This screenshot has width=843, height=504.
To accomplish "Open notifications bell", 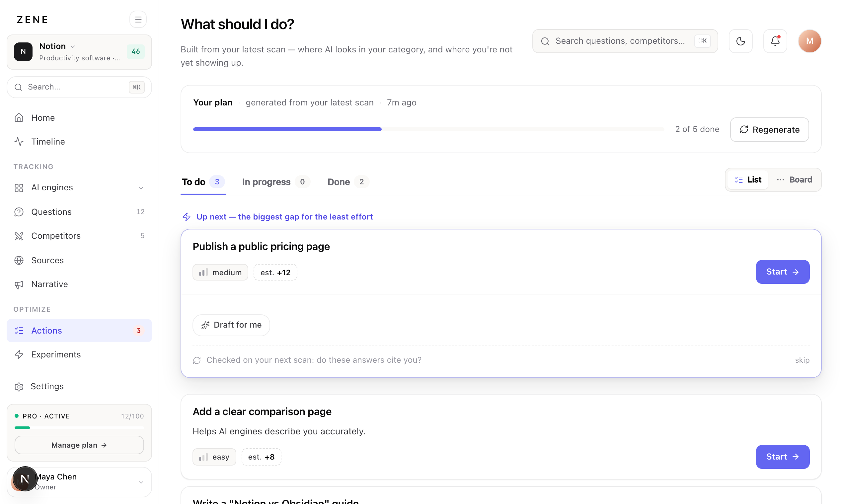I will coord(775,41).
